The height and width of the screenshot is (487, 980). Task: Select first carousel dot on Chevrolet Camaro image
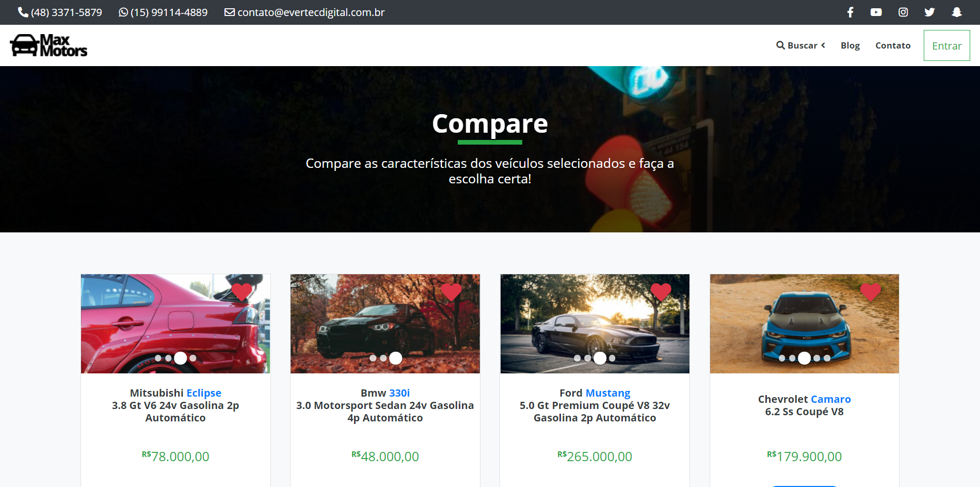[x=782, y=358]
